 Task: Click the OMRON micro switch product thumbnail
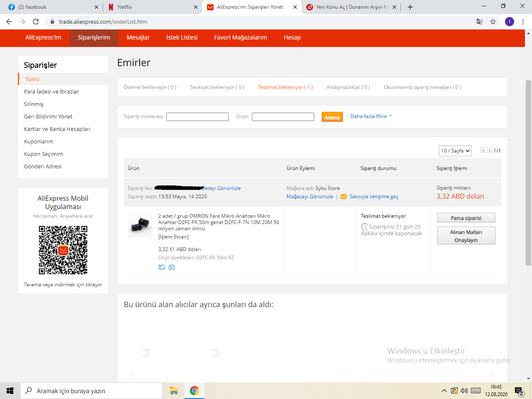click(x=140, y=225)
